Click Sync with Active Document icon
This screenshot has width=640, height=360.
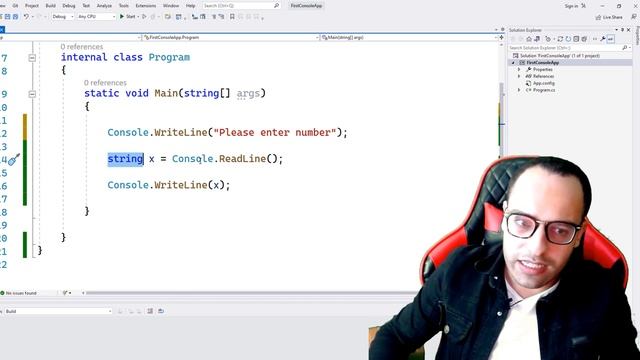click(560, 39)
